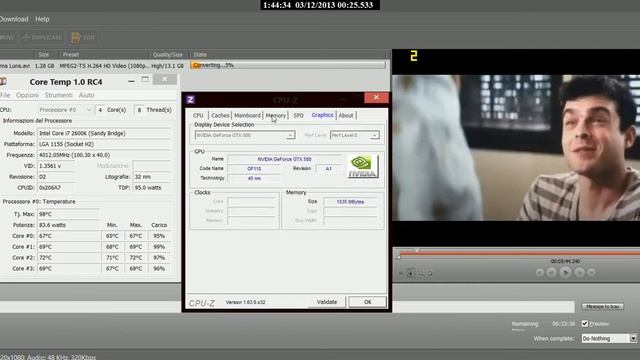Screen dimensions: 640x360
Task: Click the Core Temp title bar app icon
Action: click(3, 82)
